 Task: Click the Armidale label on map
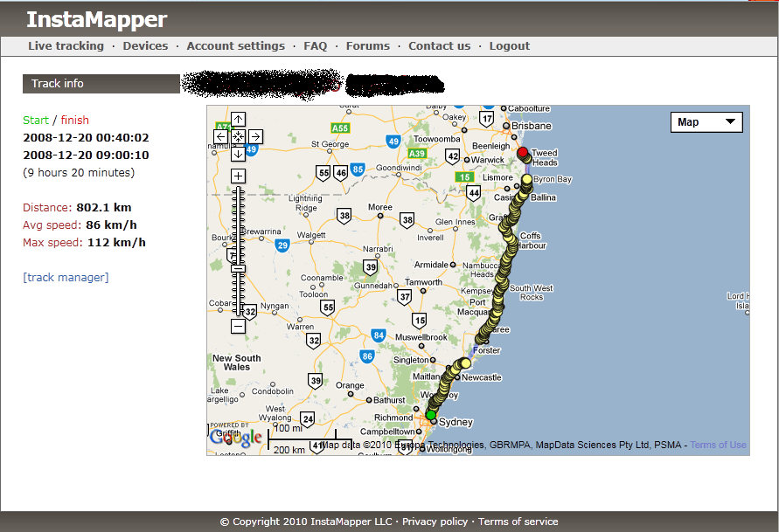click(x=431, y=265)
